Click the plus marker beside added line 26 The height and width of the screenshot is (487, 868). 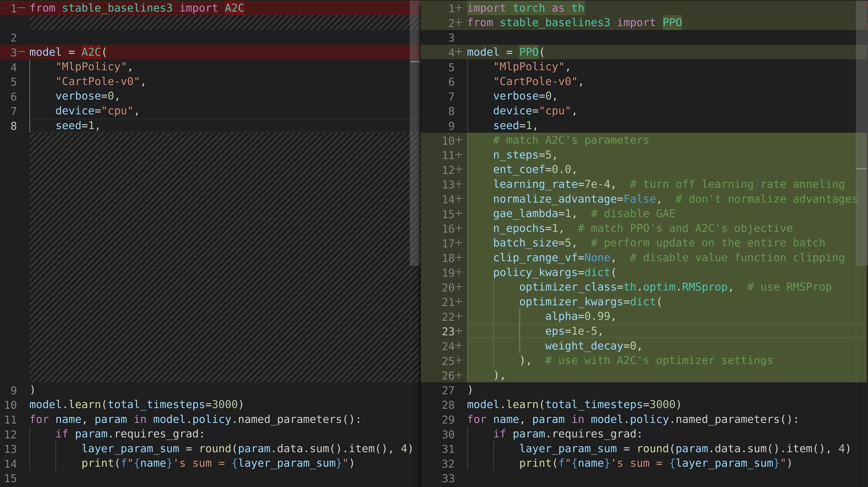458,375
